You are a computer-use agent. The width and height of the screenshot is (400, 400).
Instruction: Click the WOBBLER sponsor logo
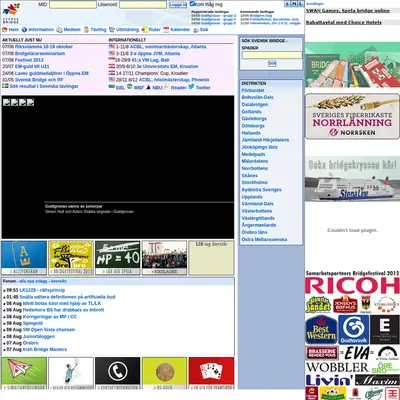click(337, 367)
